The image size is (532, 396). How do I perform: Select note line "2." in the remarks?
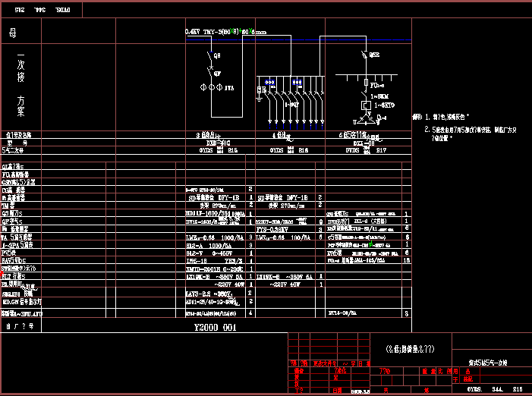click(471, 134)
